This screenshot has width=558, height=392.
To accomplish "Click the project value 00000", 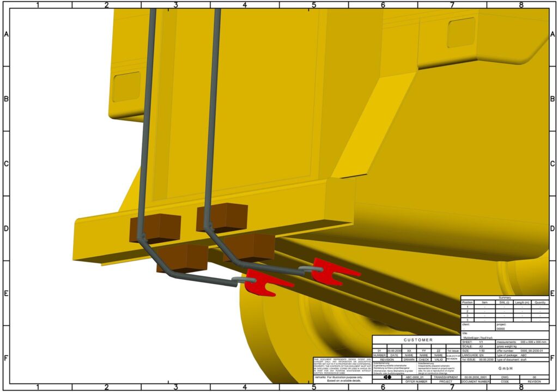I will coord(501,329).
